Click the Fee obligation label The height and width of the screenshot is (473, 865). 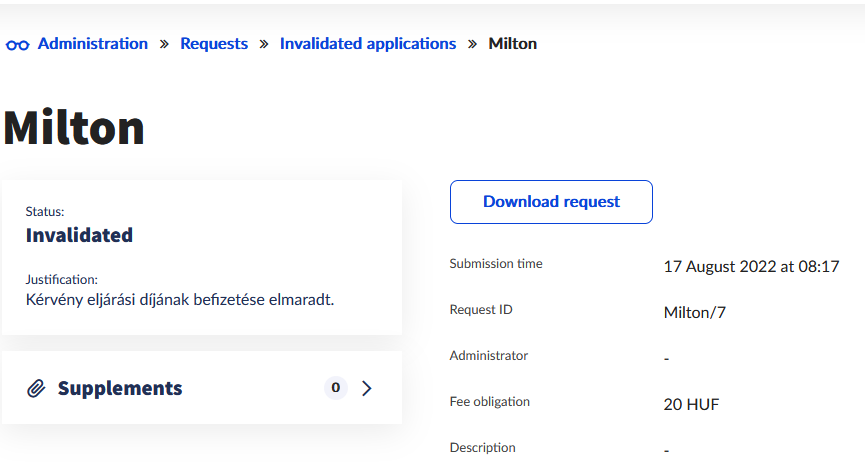coord(490,402)
